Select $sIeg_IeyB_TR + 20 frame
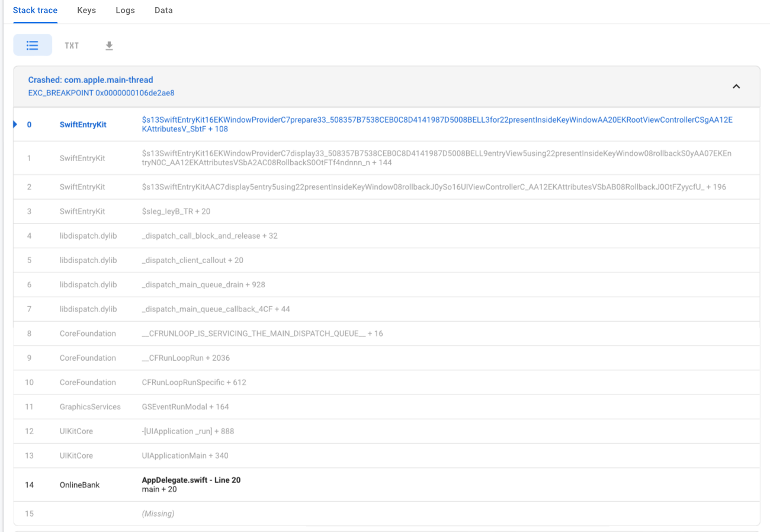 (176, 211)
